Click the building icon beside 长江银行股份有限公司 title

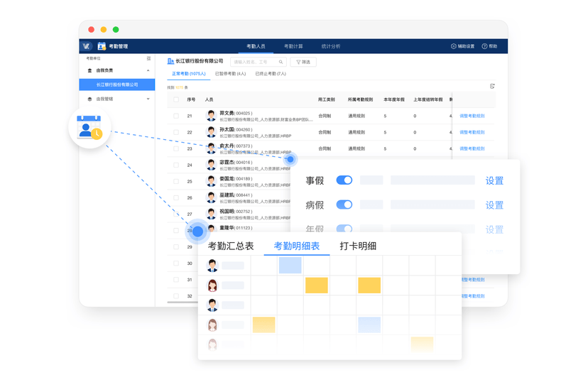[170, 61]
